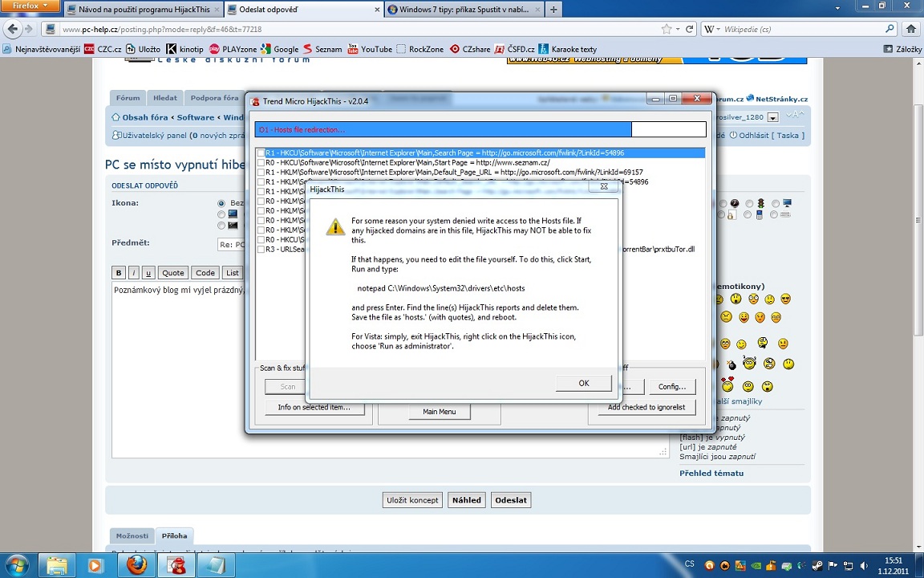Click Main Menu in HijackThis

[439, 412]
